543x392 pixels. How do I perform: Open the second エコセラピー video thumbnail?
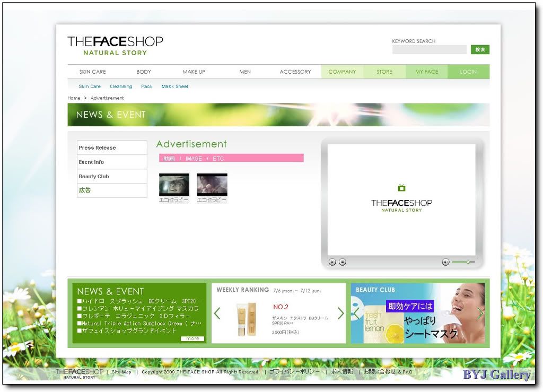point(212,185)
